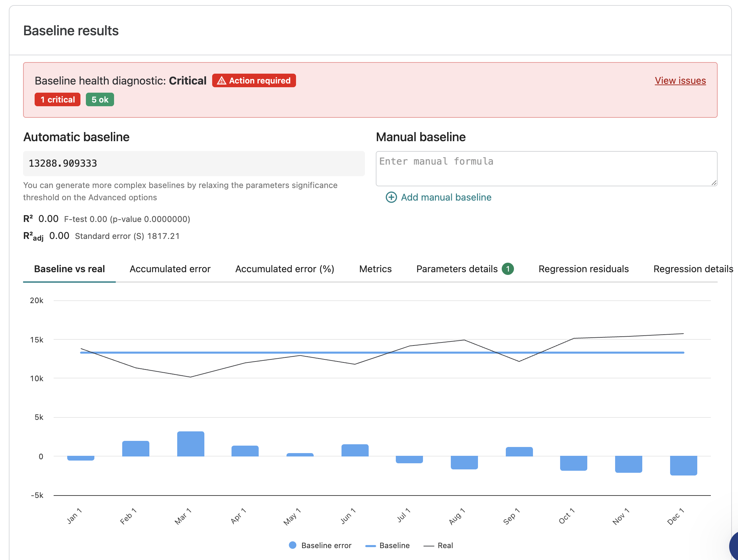The height and width of the screenshot is (560, 738).
Task: Switch to the Accumulated error tab
Action: pyautogui.click(x=170, y=269)
